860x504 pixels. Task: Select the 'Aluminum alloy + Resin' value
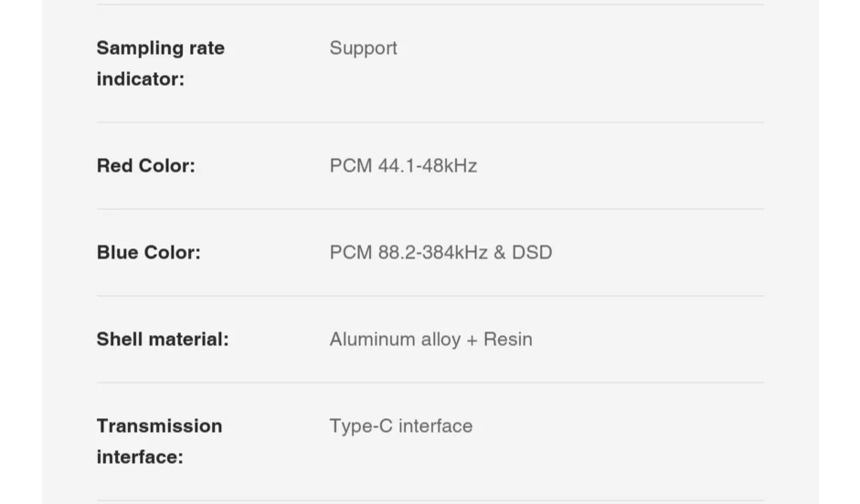(x=430, y=339)
